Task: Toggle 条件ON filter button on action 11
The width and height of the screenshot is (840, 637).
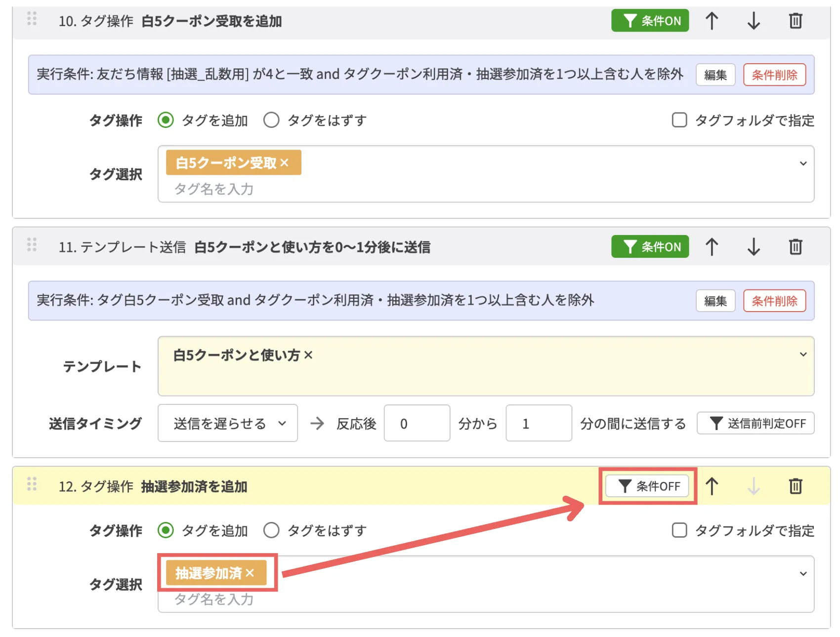Action: pos(650,246)
